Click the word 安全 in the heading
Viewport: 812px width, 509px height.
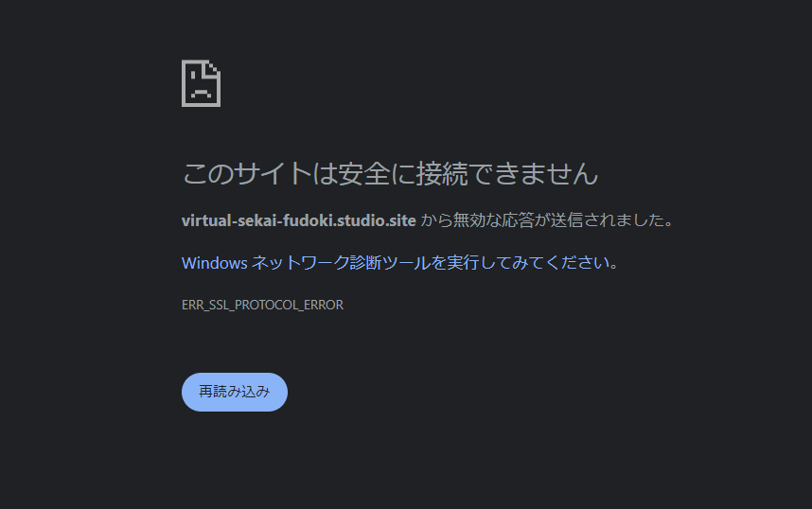click(x=363, y=173)
